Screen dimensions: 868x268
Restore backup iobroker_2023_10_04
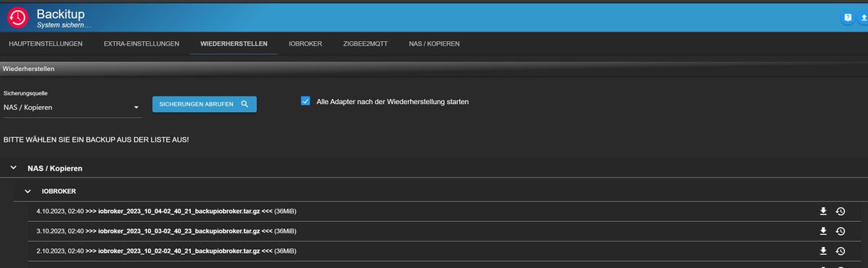coord(841,211)
